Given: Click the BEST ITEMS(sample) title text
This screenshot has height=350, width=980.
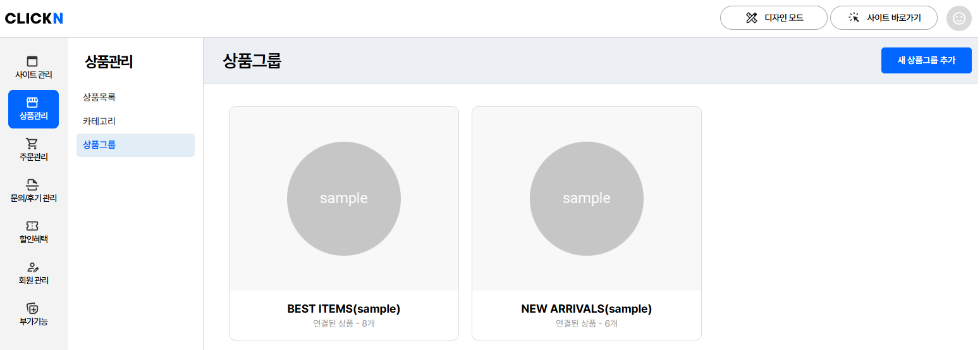Looking at the screenshot, I should [x=344, y=309].
